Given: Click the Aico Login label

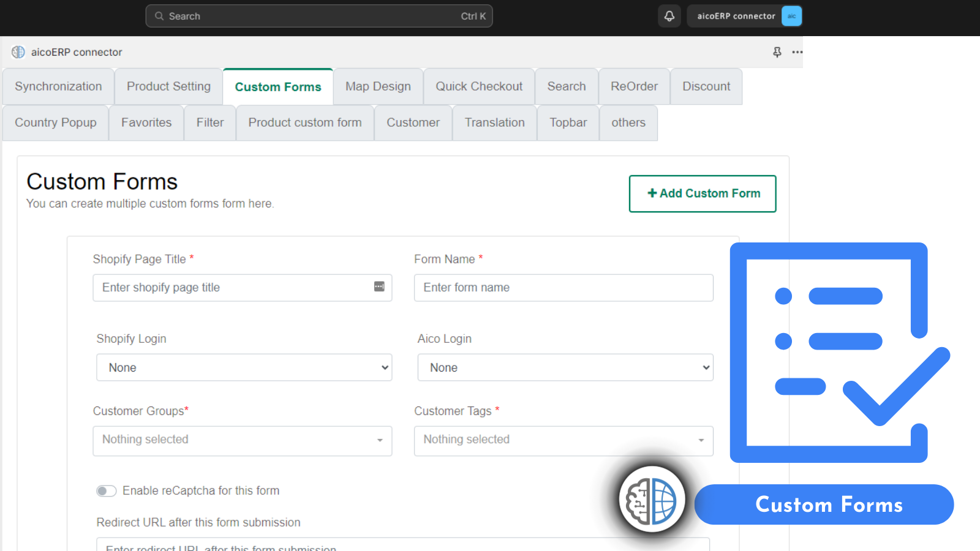Looking at the screenshot, I should [x=445, y=339].
